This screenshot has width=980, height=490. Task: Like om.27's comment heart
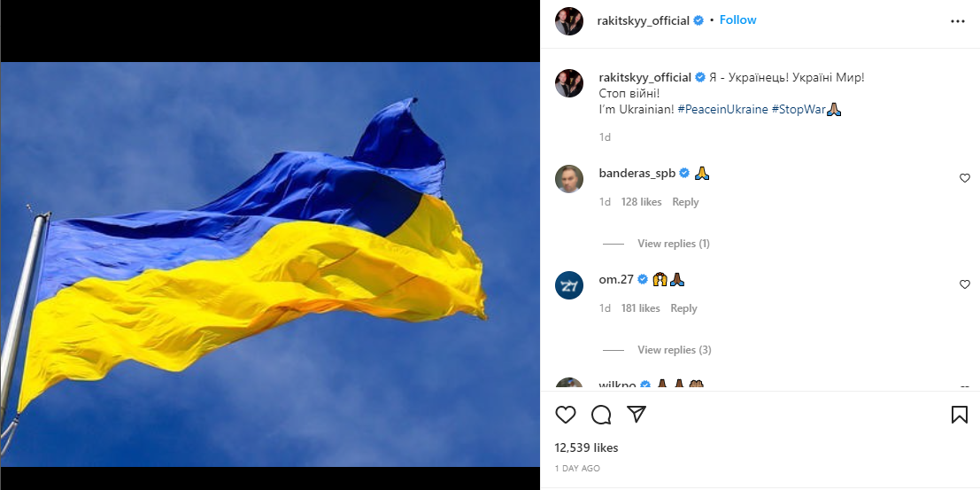click(964, 284)
